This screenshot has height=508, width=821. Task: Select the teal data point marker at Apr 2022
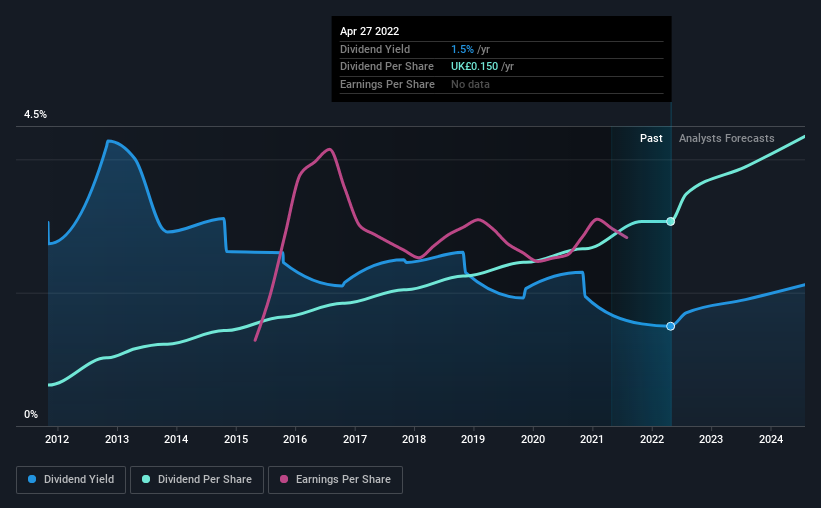[x=670, y=222]
